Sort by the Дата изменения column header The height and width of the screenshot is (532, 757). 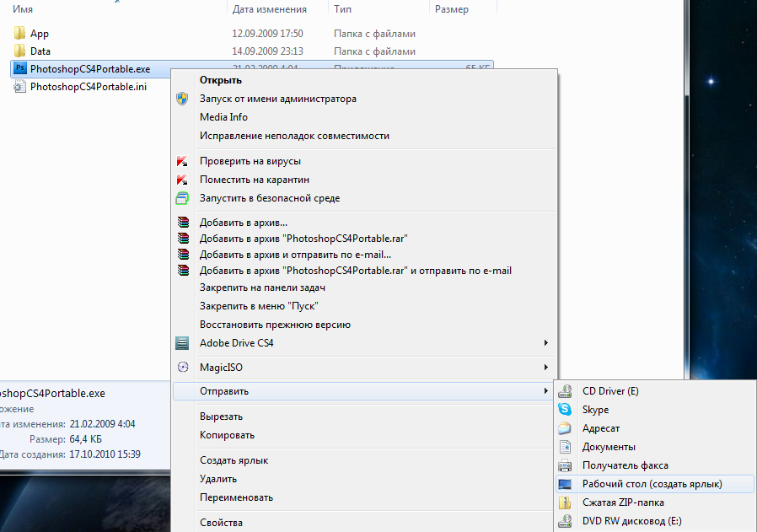[x=270, y=8]
